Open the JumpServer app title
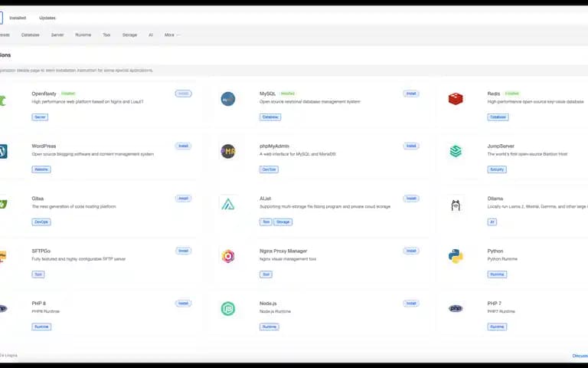 coord(501,146)
